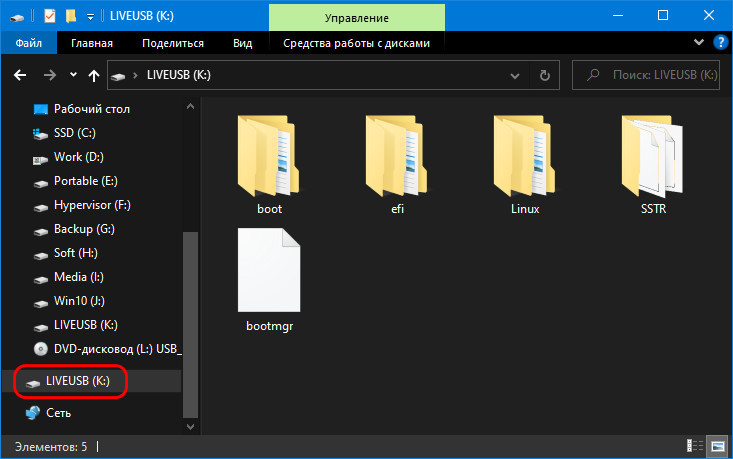
Task: Open the Linux folder
Action: pyautogui.click(x=525, y=164)
